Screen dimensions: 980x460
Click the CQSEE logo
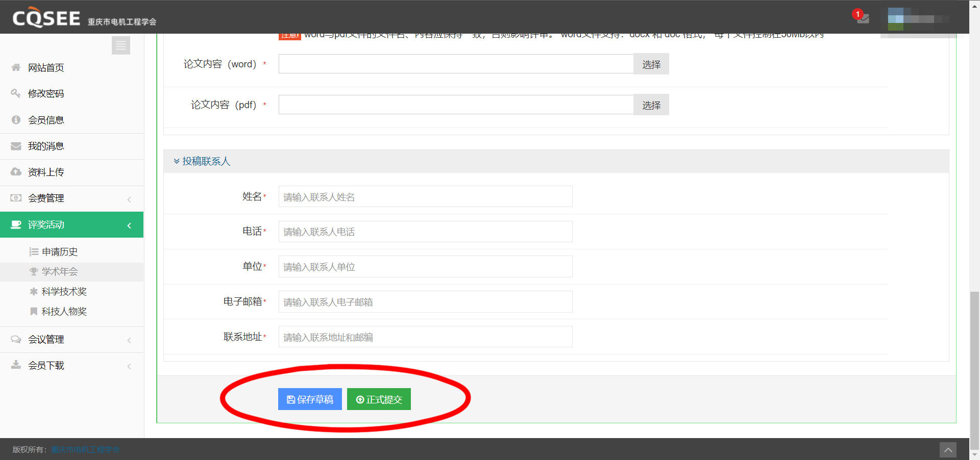[x=46, y=18]
